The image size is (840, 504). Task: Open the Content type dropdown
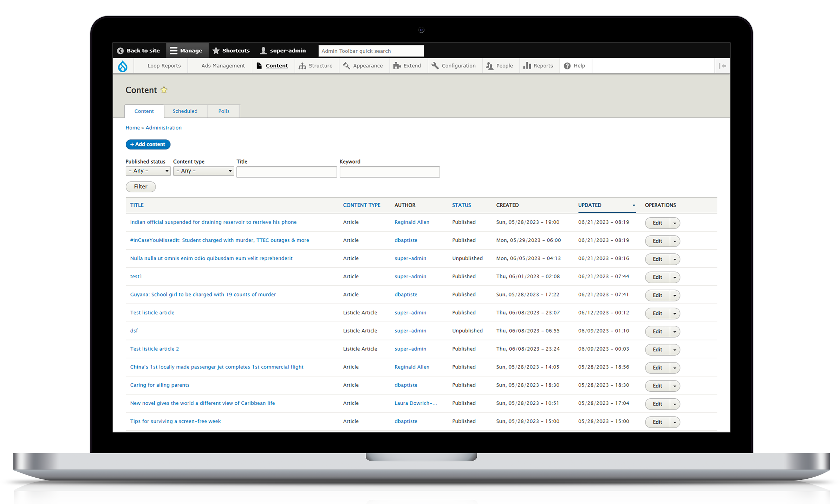[x=203, y=171]
